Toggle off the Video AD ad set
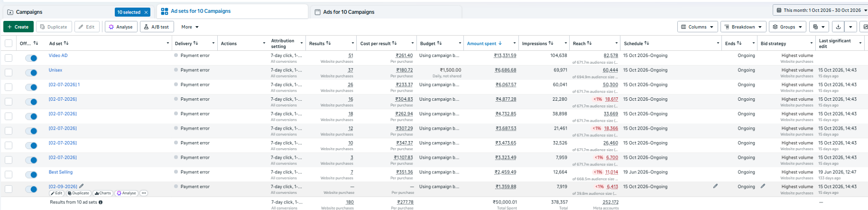This screenshot has height=210, width=868. point(31,58)
